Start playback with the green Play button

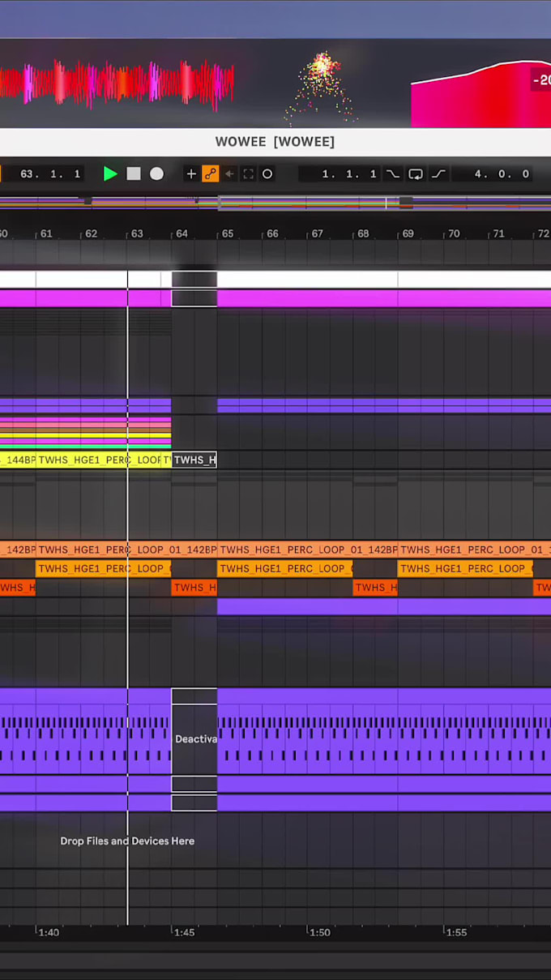(x=110, y=173)
